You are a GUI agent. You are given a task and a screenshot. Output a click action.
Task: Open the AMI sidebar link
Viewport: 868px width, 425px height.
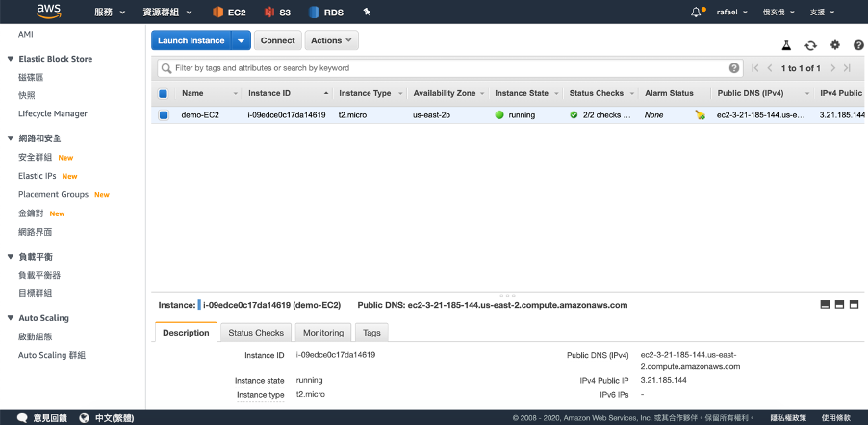click(25, 35)
